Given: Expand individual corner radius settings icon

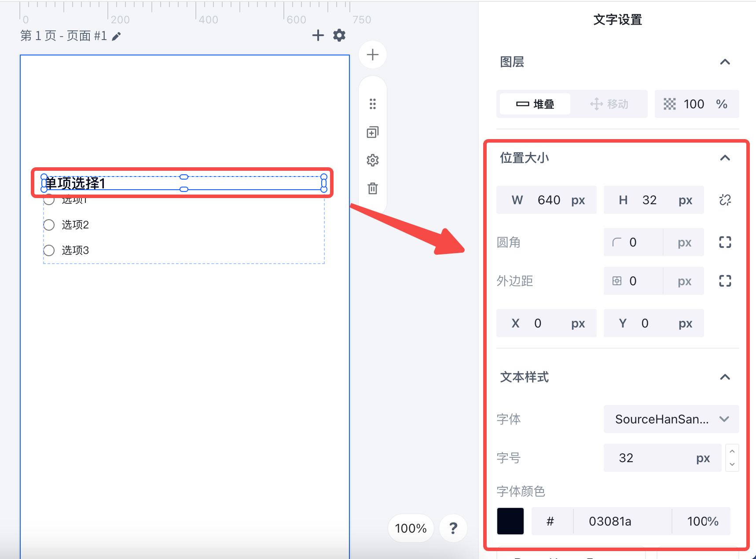Looking at the screenshot, I should tap(725, 242).
